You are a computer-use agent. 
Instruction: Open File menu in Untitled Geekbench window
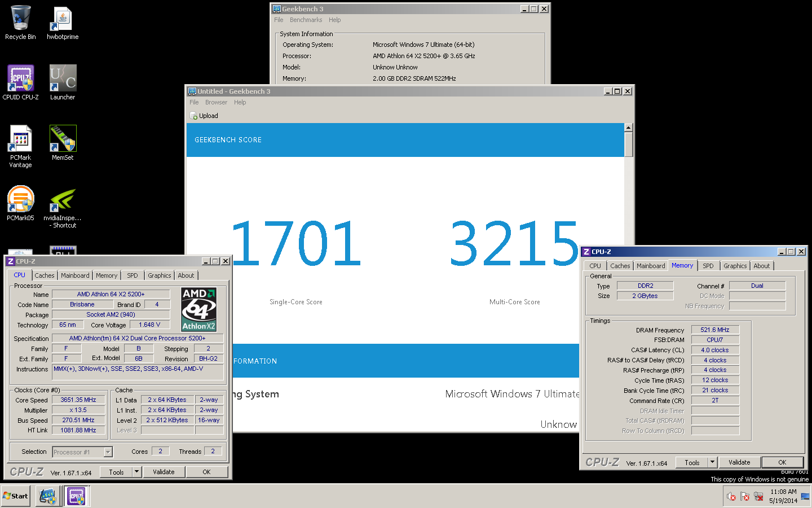coord(194,102)
